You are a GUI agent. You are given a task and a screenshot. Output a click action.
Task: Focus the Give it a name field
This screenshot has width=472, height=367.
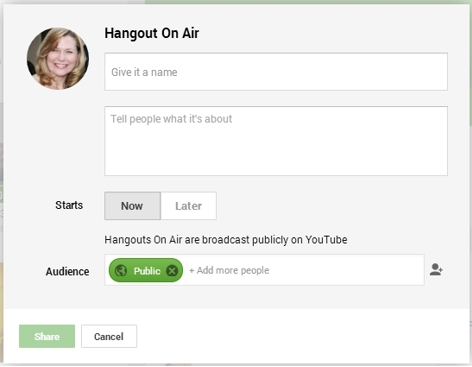pyautogui.click(x=276, y=72)
